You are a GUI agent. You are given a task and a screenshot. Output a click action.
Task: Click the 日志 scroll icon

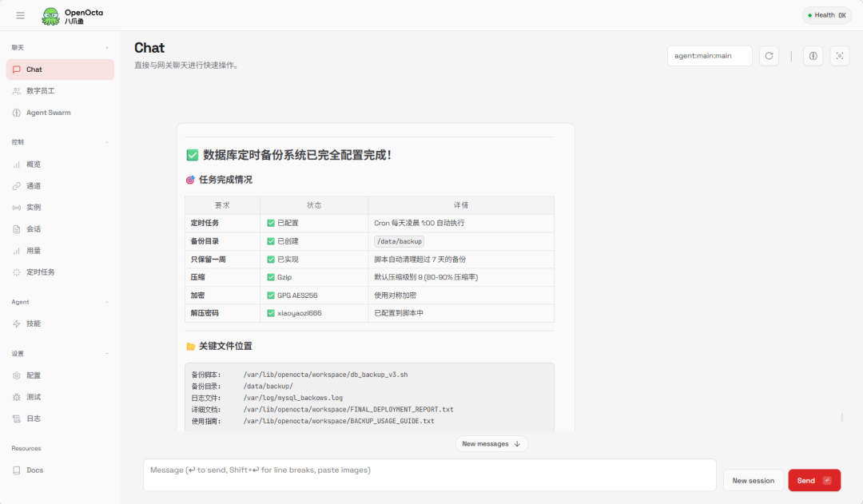pos(17,419)
